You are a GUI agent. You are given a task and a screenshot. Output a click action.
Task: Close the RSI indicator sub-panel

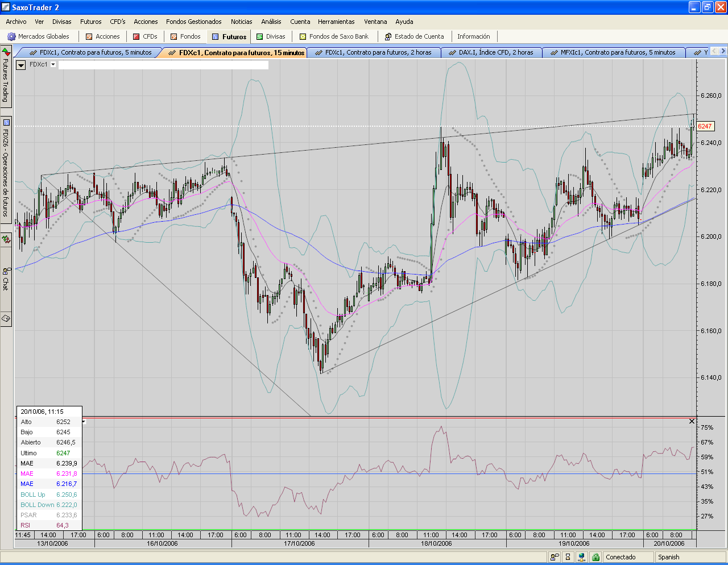click(692, 421)
